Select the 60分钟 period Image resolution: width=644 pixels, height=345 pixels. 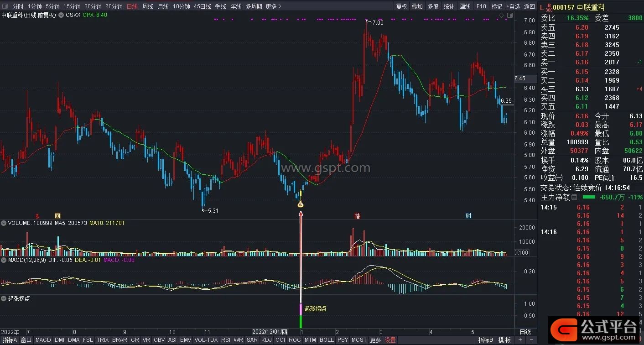114,6
